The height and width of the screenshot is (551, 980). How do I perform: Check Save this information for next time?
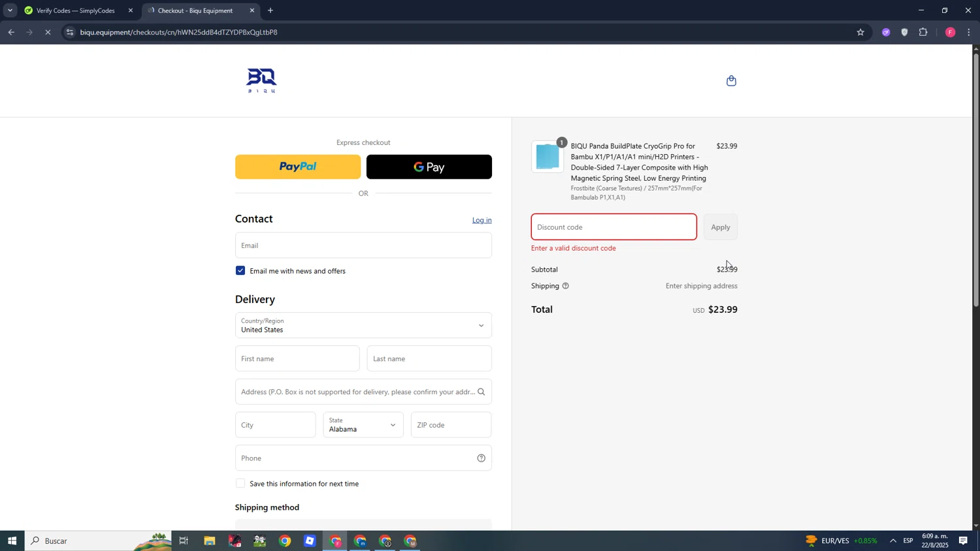tap(240, 484)
